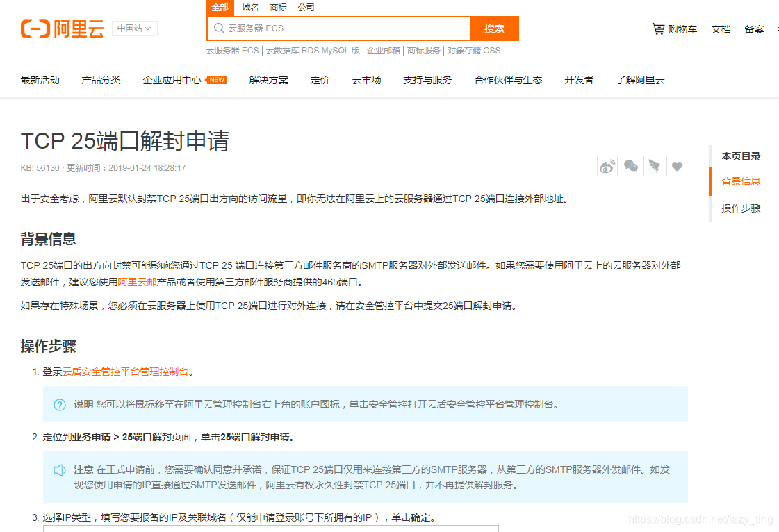Open the 开发者 menu

(579, 80)
